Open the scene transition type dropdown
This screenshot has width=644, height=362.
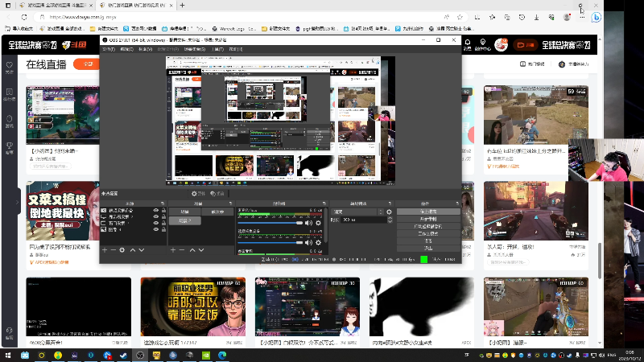point(357,212)
